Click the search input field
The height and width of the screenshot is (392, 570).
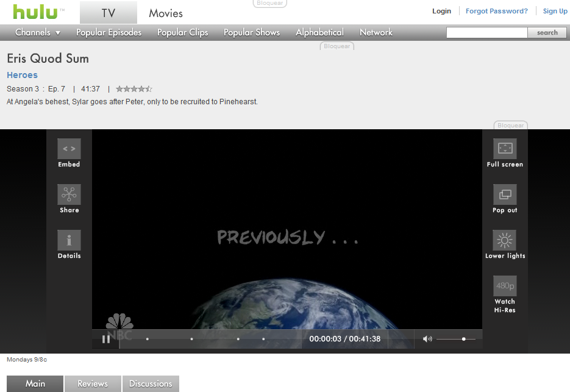coord(486,32)
